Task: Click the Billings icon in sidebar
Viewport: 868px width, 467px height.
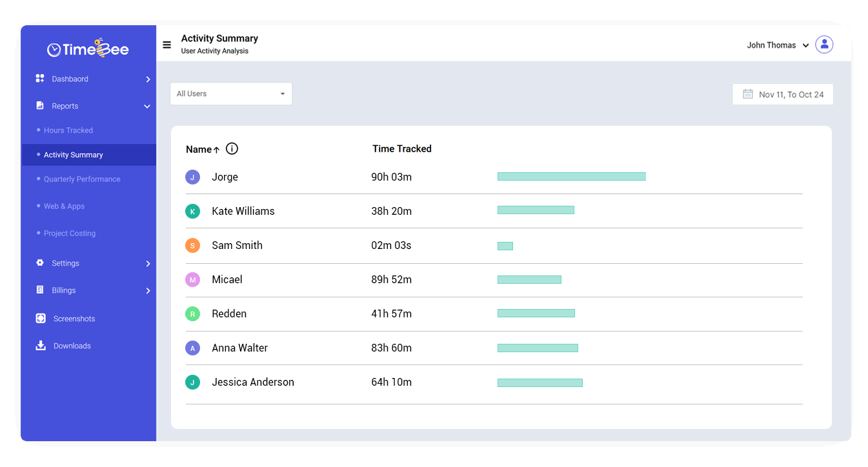Action: (x=40, y=290)
